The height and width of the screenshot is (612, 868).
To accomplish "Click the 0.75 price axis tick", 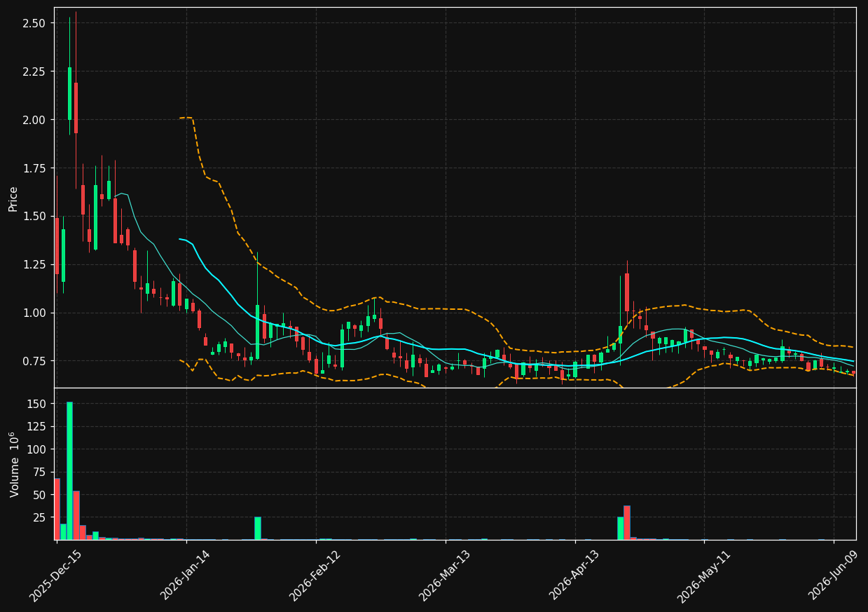I will pyautogui.click(x=34, y=361).
